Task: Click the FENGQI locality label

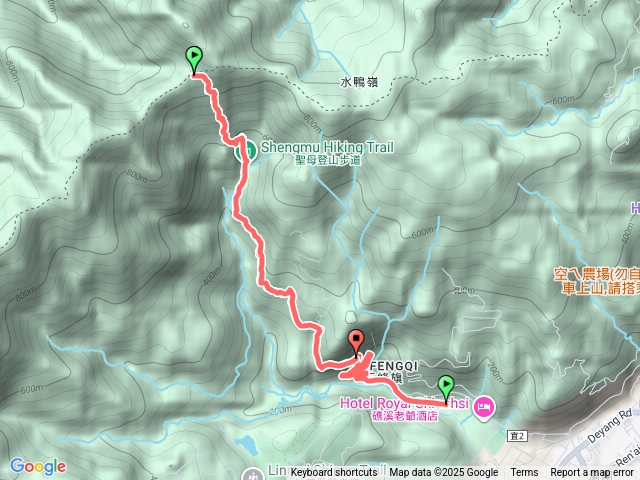Action: pos(394,366)
